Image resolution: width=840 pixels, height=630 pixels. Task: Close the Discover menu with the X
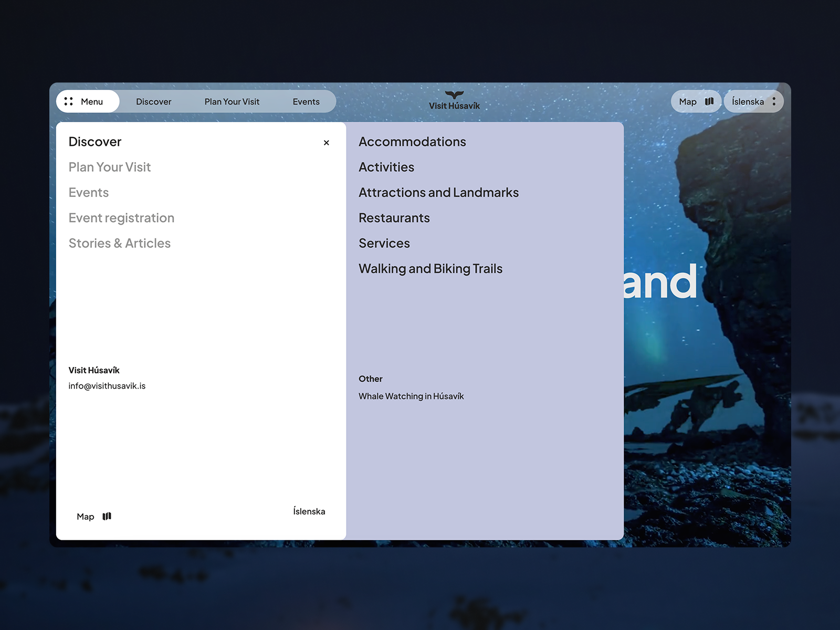coord(326,142)
